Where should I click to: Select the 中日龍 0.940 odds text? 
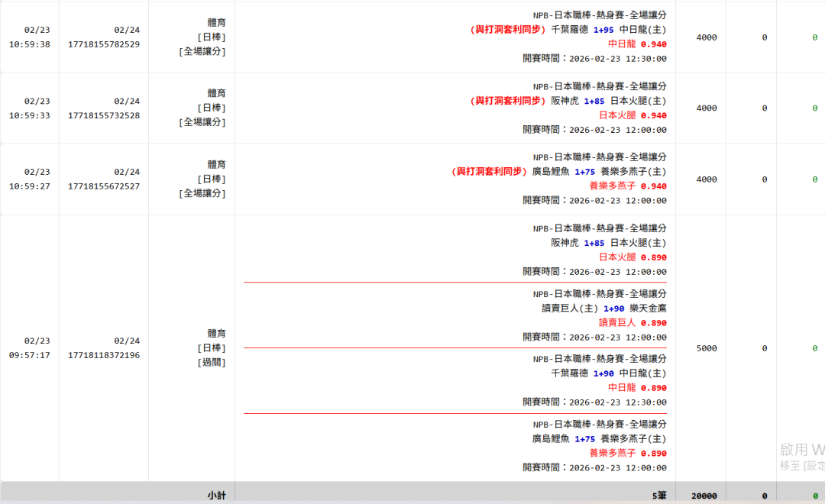click(637, 44)
